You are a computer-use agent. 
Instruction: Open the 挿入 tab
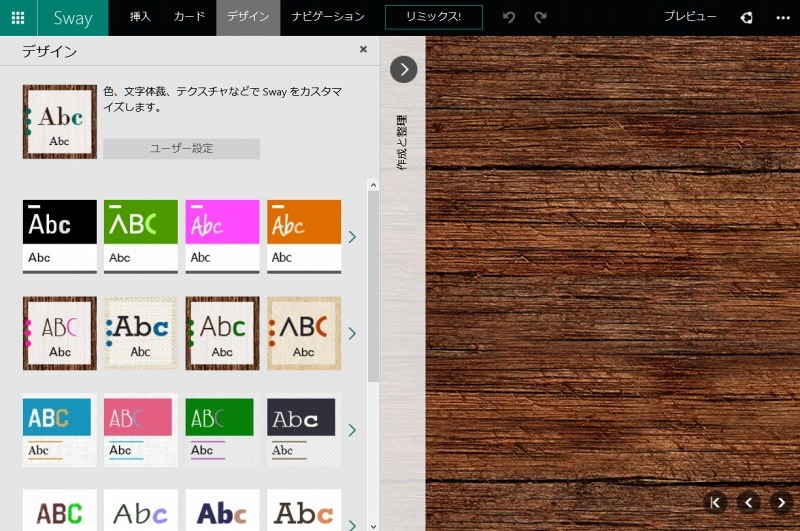point(140,17)
